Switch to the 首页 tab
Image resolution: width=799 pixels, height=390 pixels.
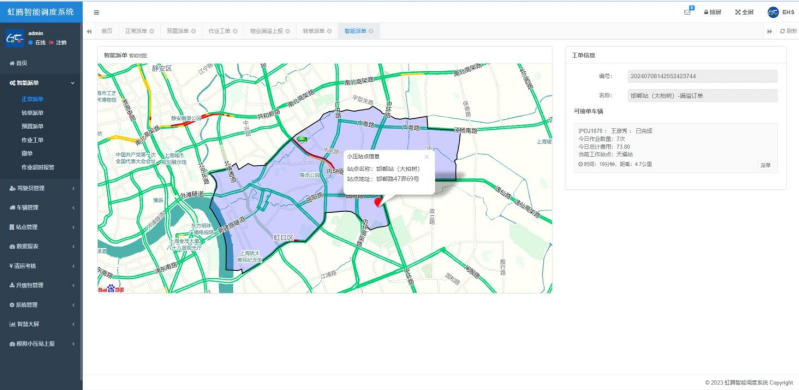(106, 31)
